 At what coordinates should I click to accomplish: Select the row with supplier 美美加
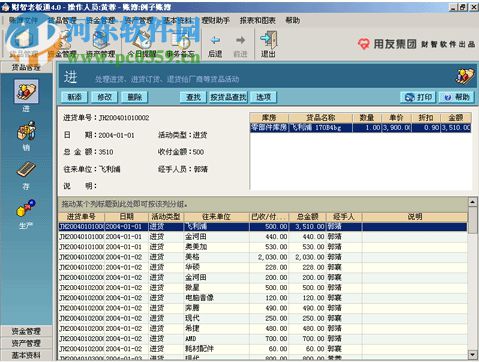tap(263, 247)
